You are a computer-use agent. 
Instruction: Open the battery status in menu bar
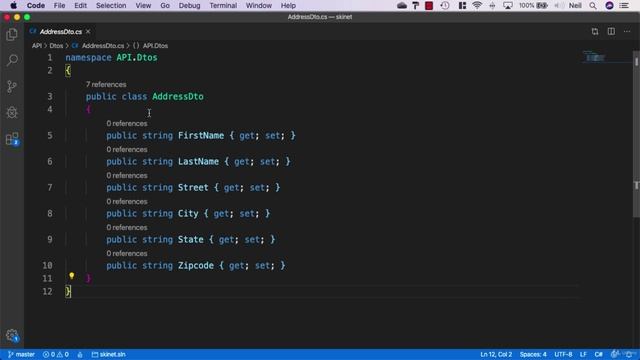533,5
